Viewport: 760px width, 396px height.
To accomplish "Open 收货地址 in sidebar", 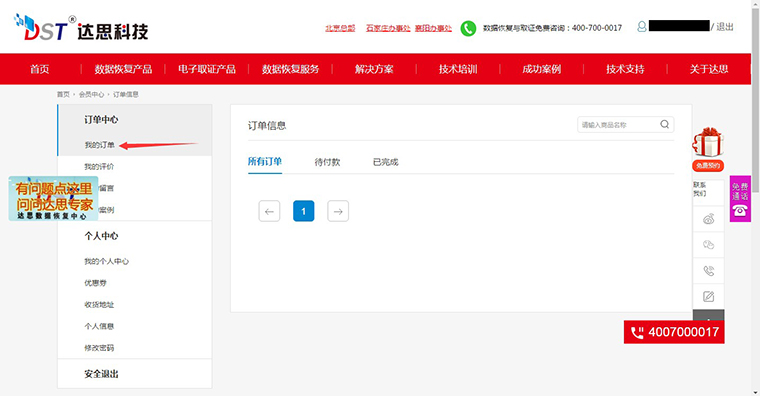I will [99, 304].
